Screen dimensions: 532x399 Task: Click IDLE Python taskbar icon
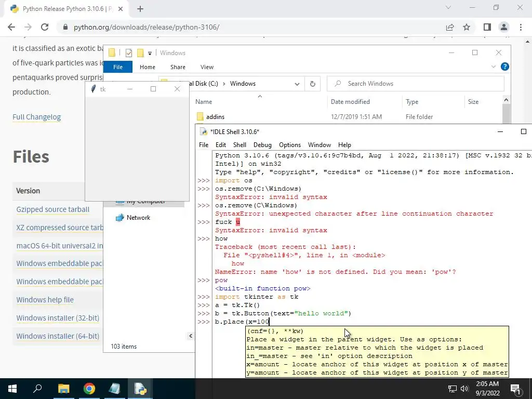(x=140, y=389)
